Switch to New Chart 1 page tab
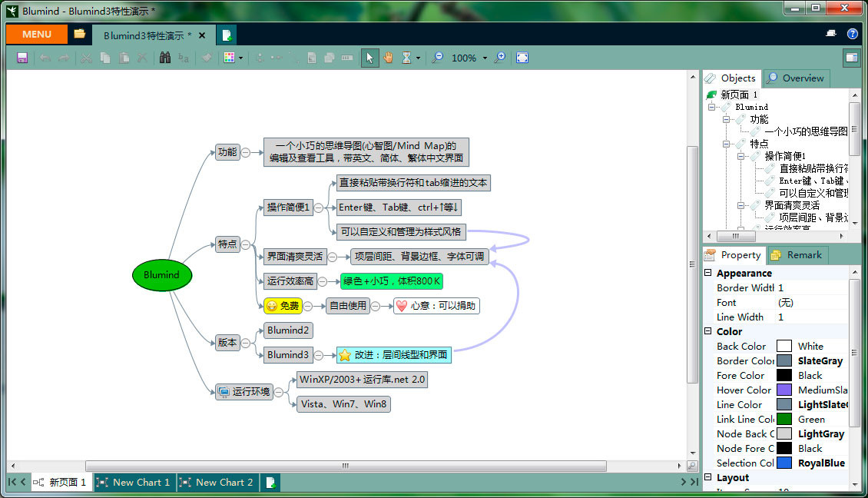 [134, 483]
